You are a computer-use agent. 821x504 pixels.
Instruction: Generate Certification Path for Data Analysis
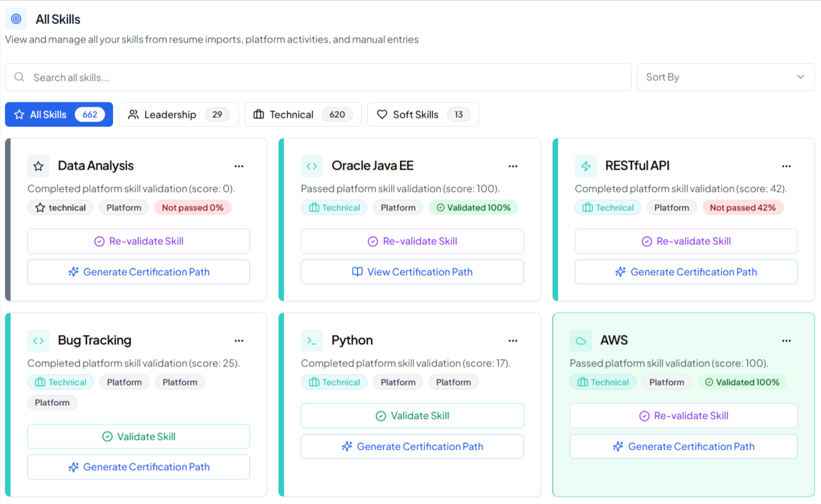point(139,272)
